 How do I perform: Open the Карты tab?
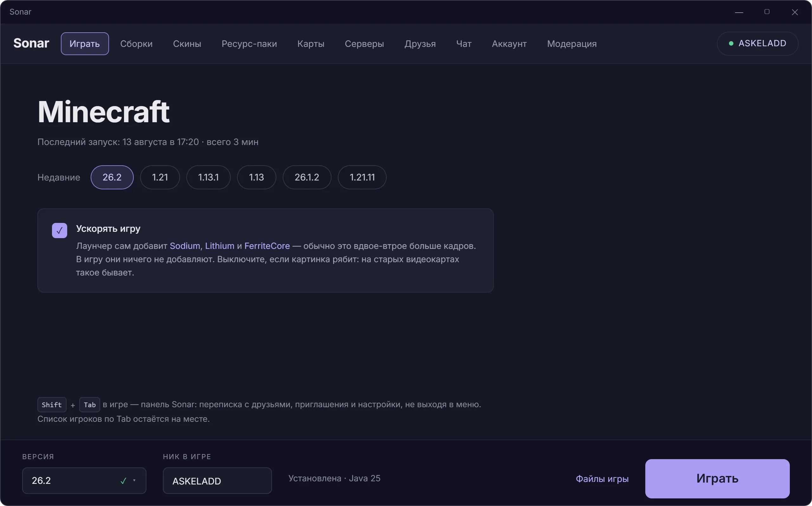311,43
